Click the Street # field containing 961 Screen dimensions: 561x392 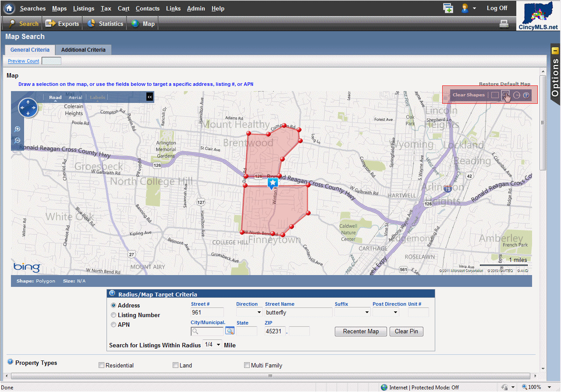207,312
